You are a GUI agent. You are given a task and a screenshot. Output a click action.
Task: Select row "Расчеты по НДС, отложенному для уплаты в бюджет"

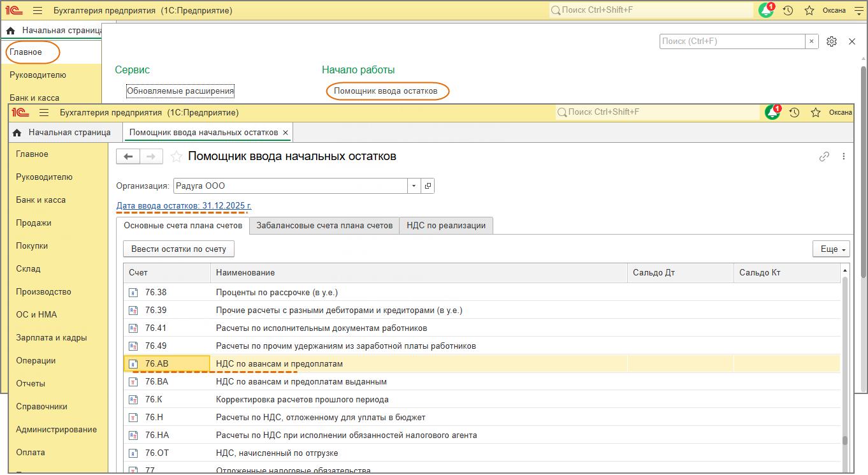(482, 418)
